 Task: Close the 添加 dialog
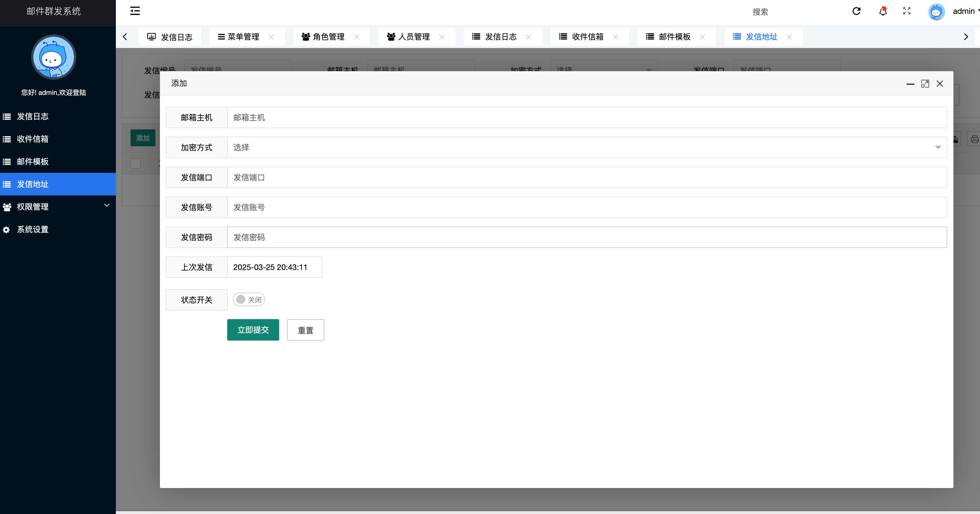[940, 84]
